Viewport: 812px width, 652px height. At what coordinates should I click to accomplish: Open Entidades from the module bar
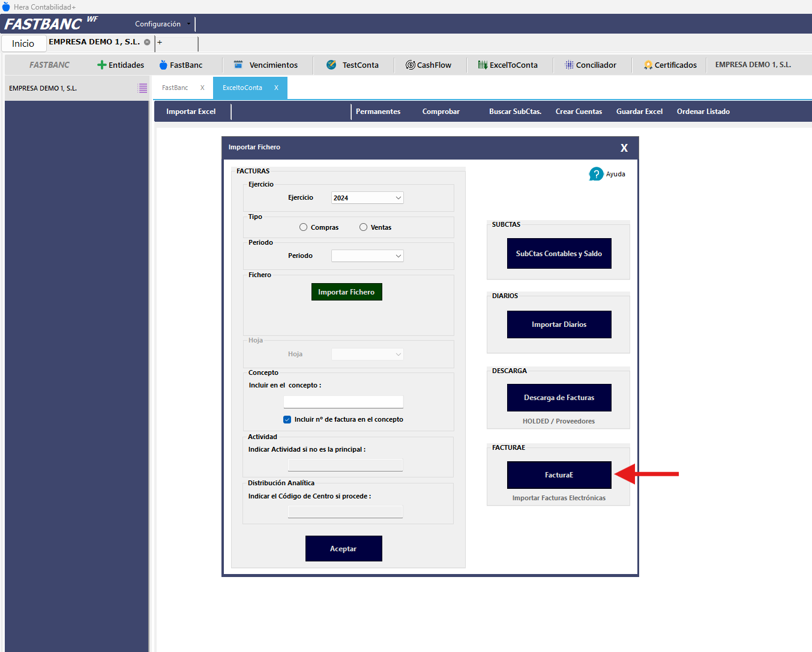point(121,65)
